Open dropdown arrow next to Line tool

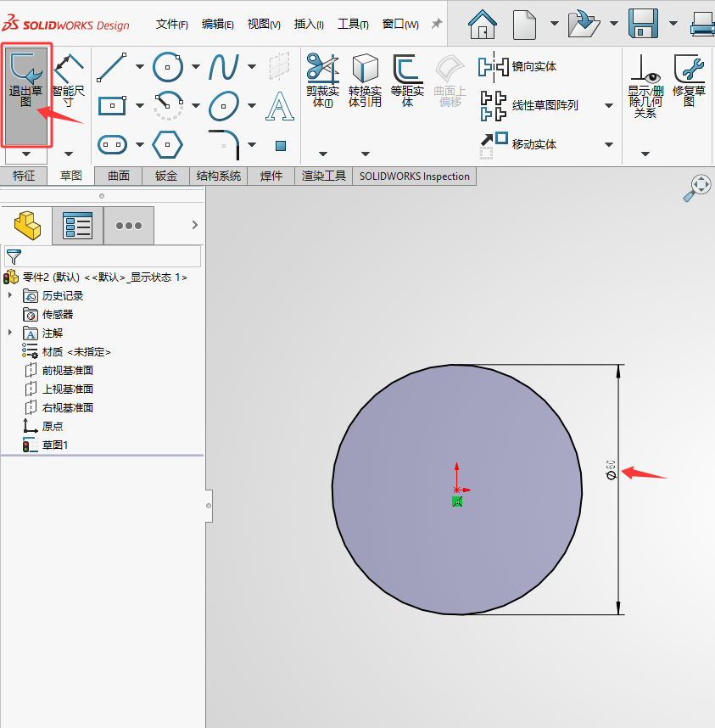[x=140, y=67]
